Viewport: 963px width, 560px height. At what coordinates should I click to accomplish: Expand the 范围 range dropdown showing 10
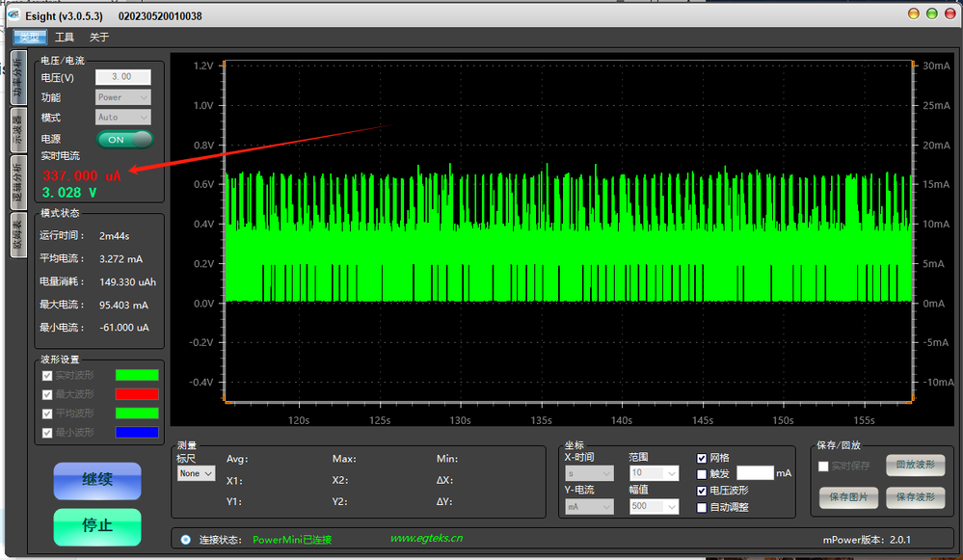[x=655, y=473]
